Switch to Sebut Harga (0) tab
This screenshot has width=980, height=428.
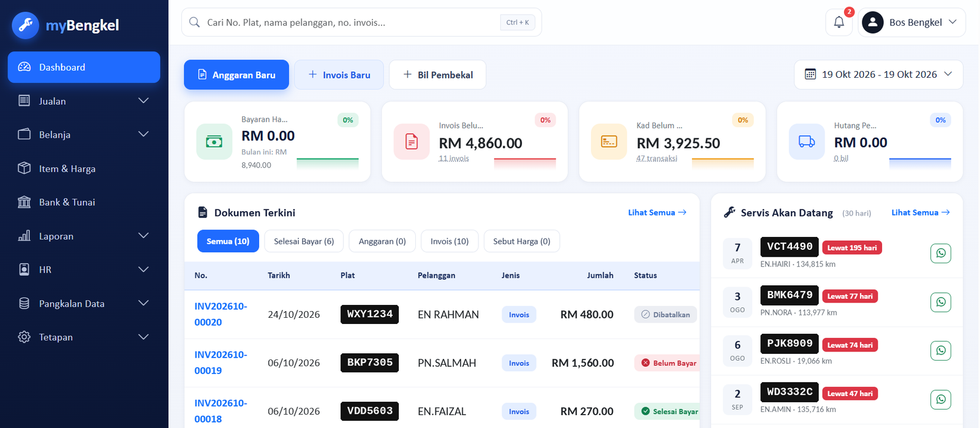coord(522,241)
